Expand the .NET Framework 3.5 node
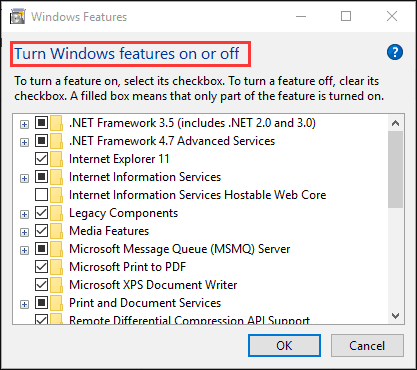The height and width of the screenshot is (370, 417). [x=24, y=125]
